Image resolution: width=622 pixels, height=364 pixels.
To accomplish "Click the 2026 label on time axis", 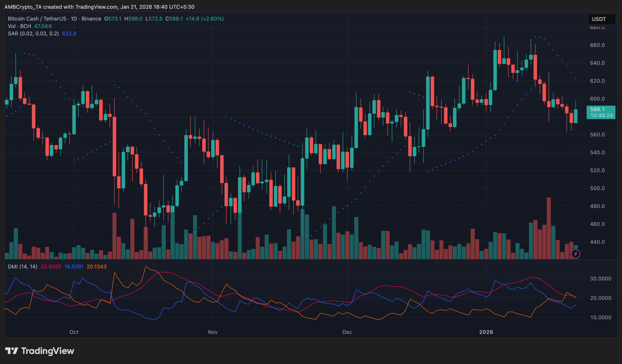I will click(x=486, y=332).
